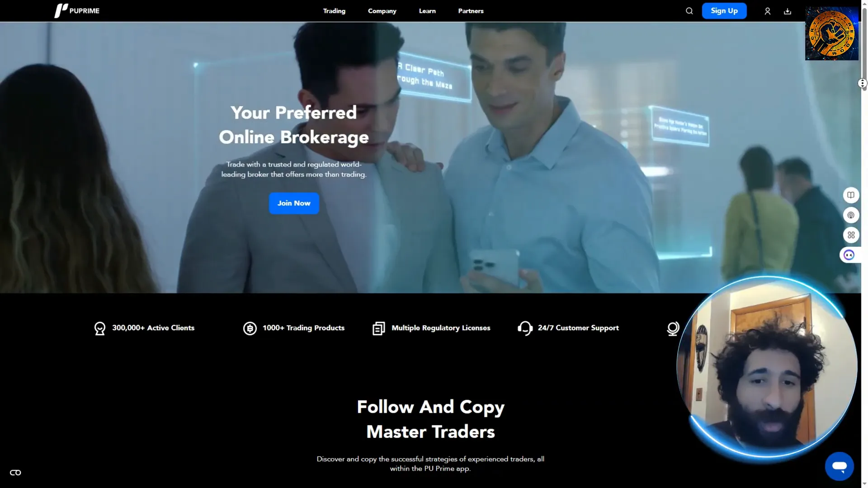This screenshot has width=868, height=488.
Task: Open the live chat bubble button
Action: point(839,466)
